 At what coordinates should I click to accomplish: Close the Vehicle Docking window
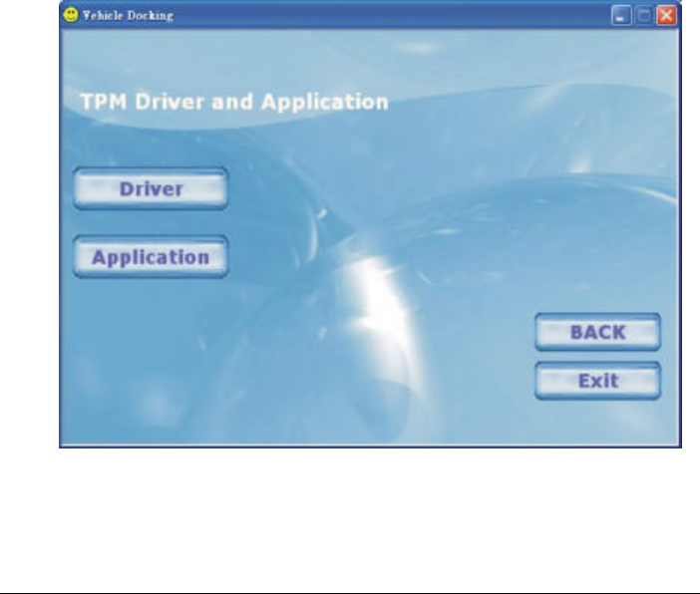[x=666, y=16]
